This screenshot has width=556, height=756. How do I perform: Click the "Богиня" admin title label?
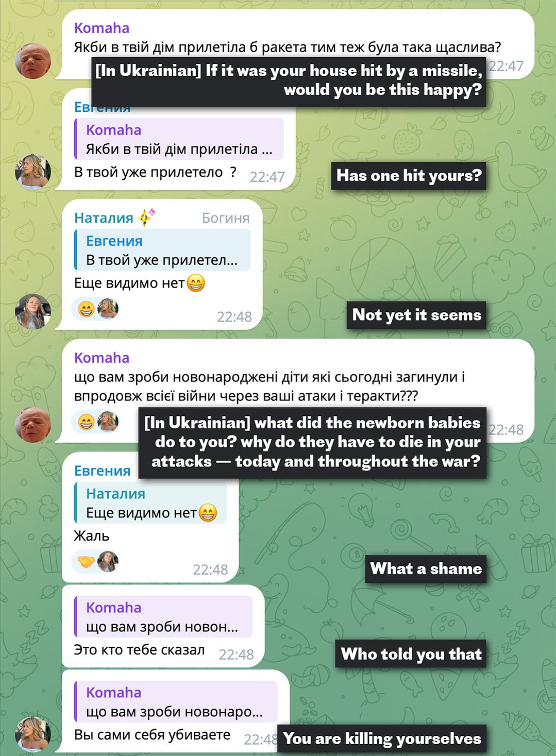tap(226, 218)
